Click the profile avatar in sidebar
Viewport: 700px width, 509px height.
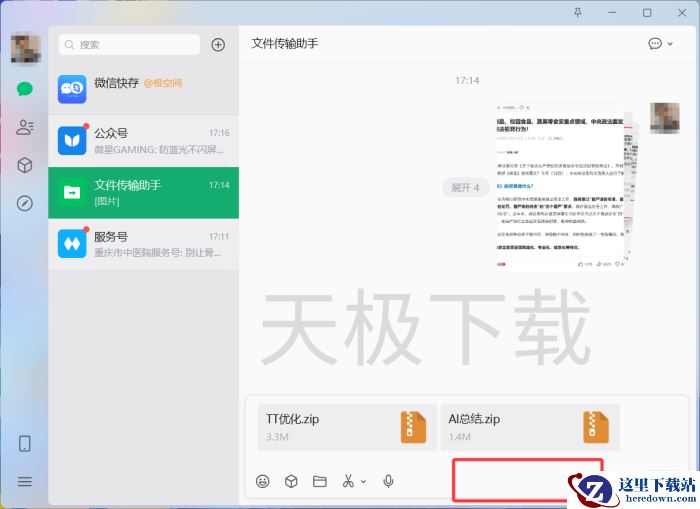(x=26, y=48)
